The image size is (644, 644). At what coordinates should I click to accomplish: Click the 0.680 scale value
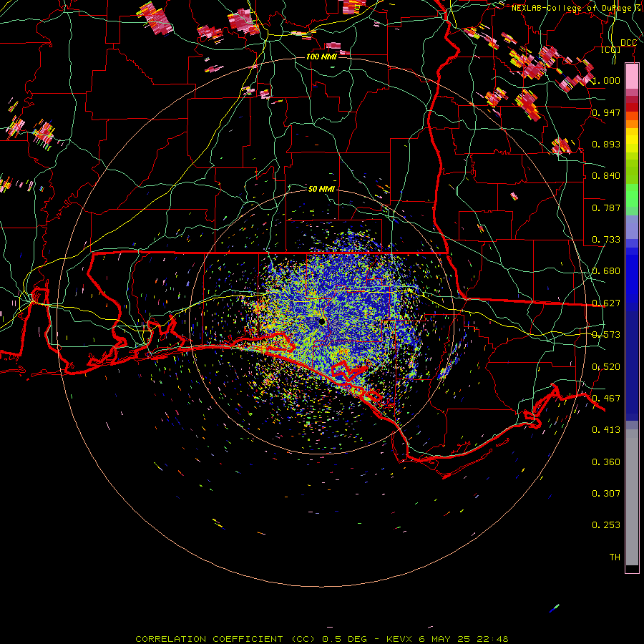[606, 271]
